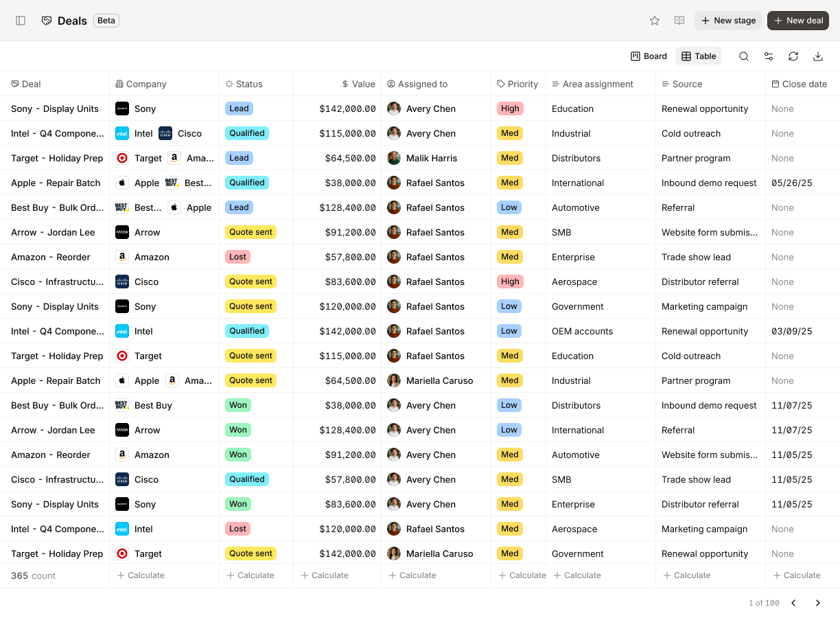Add Calculate for Value column
This screenshot has width=840, height=618.
[325, 575]
